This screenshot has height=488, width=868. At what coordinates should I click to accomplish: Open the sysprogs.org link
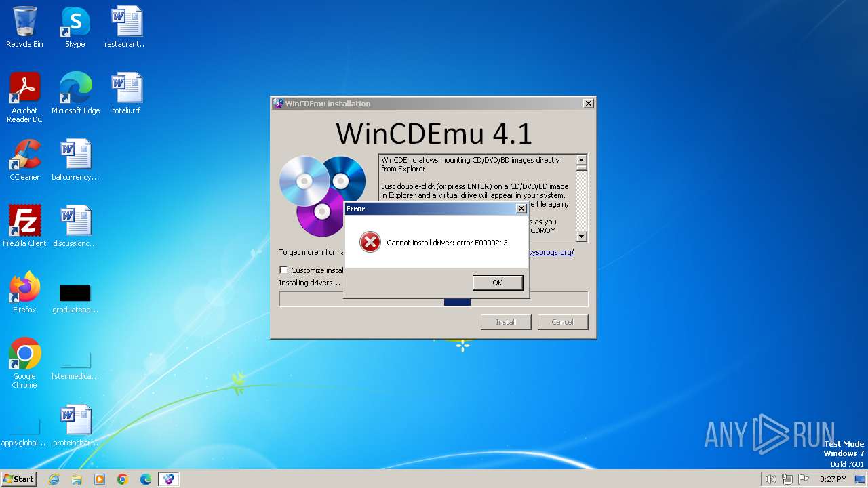pyautogui.click(x=551, y=252)
